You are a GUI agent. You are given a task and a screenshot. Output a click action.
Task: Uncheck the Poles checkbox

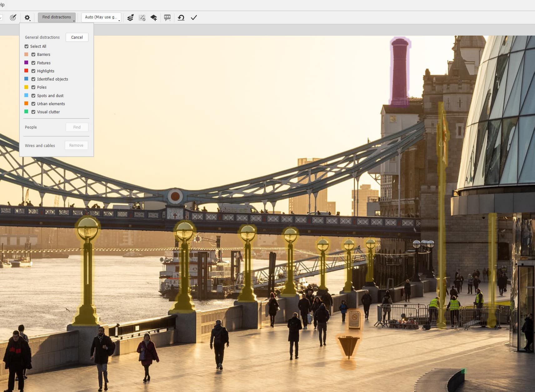point(33,87)
